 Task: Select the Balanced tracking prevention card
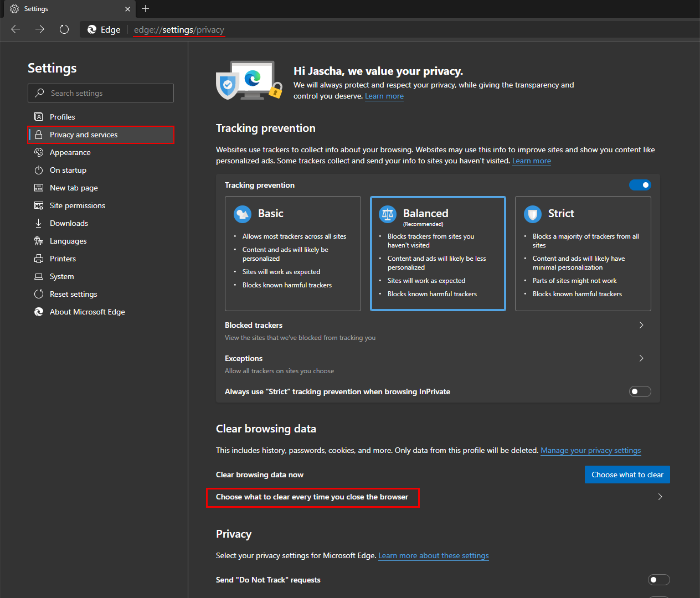(x=438, y=254)
